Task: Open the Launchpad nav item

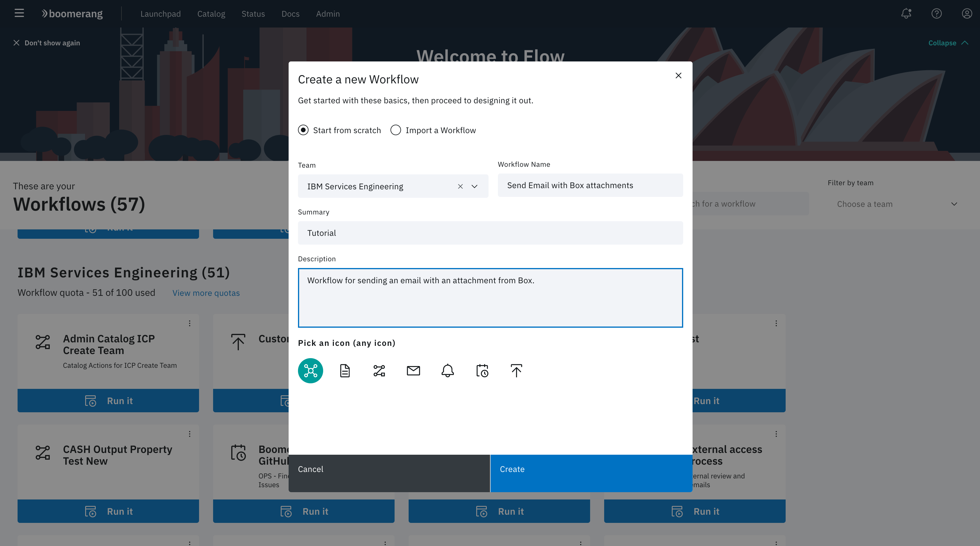Action: (160, 14)
